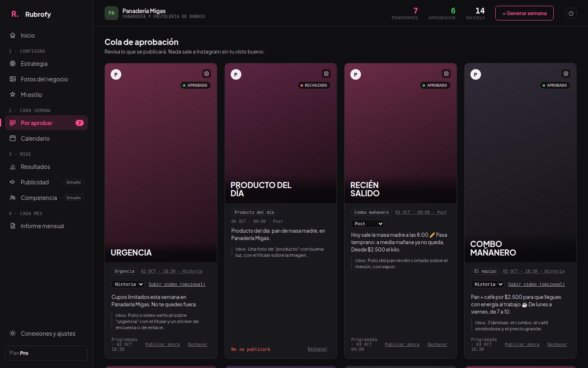Click P avatar on URGENCIA card
Screen dimensions: 588x368
click(x=116, y=74)
